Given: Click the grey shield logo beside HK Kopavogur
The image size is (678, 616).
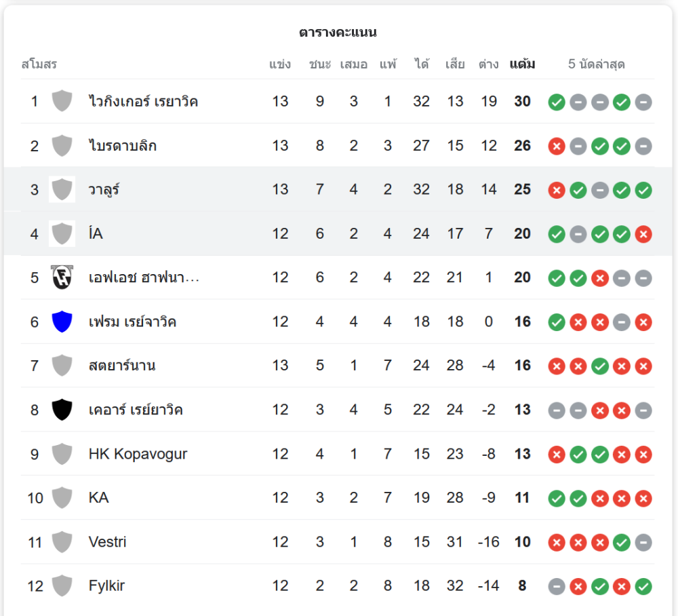Looking at the screenshot, I should click(x=62, y=454).
